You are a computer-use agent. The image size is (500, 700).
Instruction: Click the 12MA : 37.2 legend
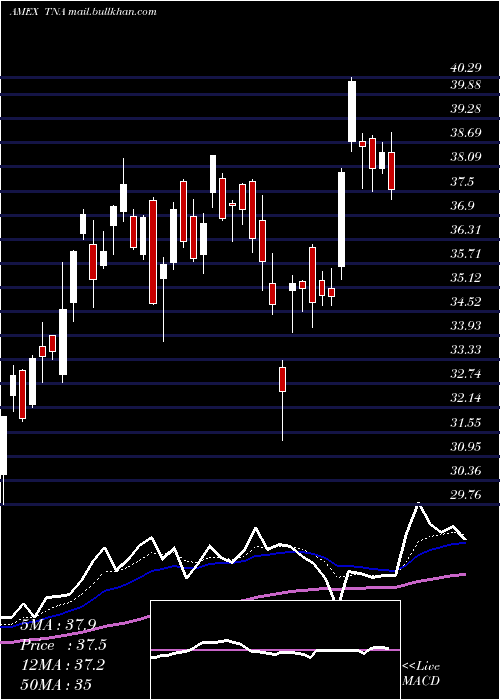pos(63,665)
